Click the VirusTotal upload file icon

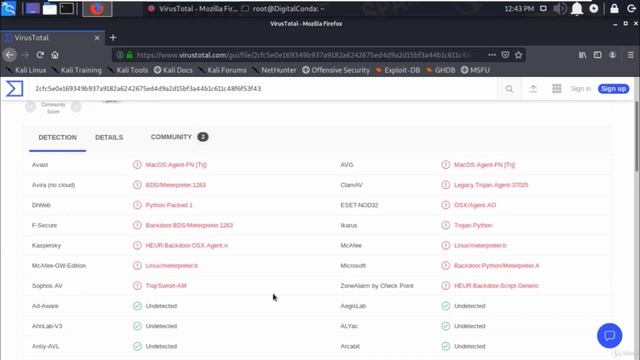click(x=533, y=89)
